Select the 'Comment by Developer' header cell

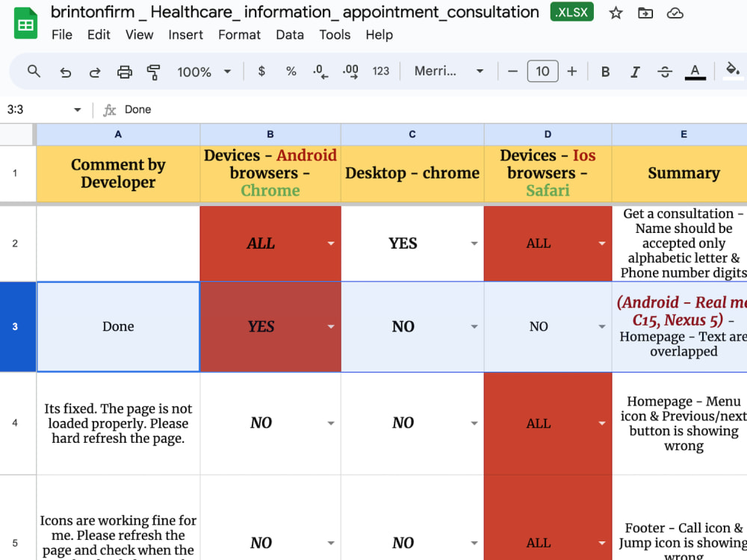(x=118, y=173)
